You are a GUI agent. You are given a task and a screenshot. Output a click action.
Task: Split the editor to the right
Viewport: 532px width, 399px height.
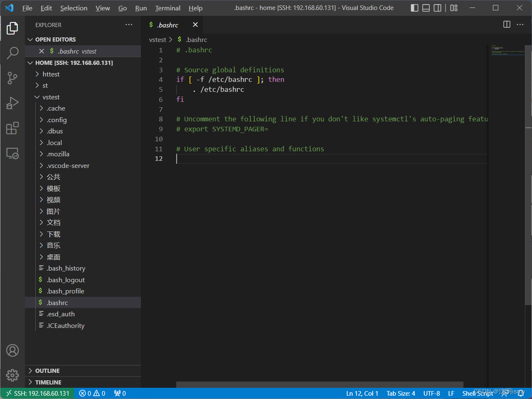[507, 25]
